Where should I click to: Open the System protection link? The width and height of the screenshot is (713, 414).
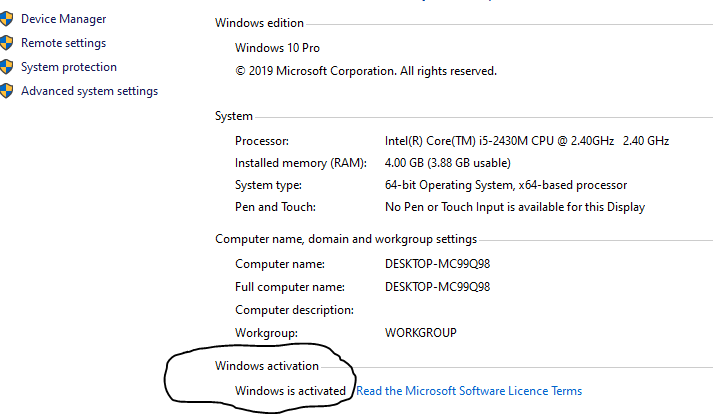pos(69,67)
